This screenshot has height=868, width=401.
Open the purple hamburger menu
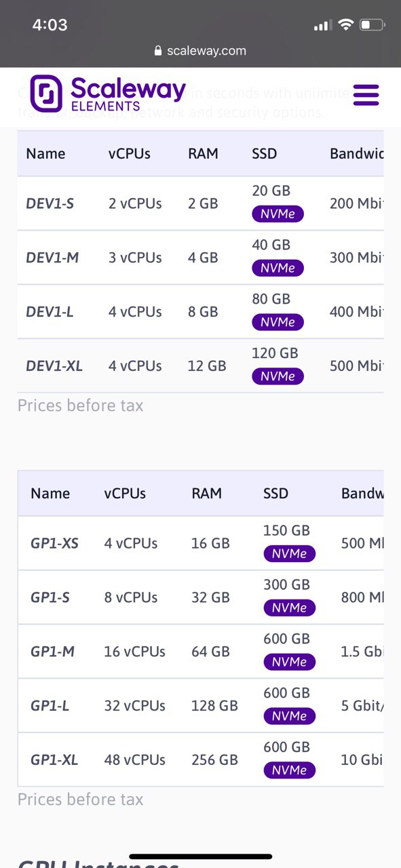pyautogui.click(x=366, y=95)
